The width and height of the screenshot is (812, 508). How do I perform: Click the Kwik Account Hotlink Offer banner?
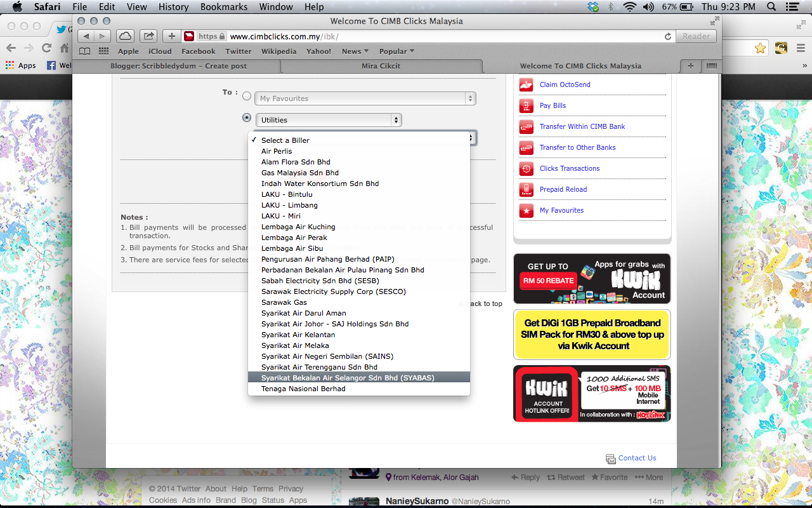[x=592, y=394]
